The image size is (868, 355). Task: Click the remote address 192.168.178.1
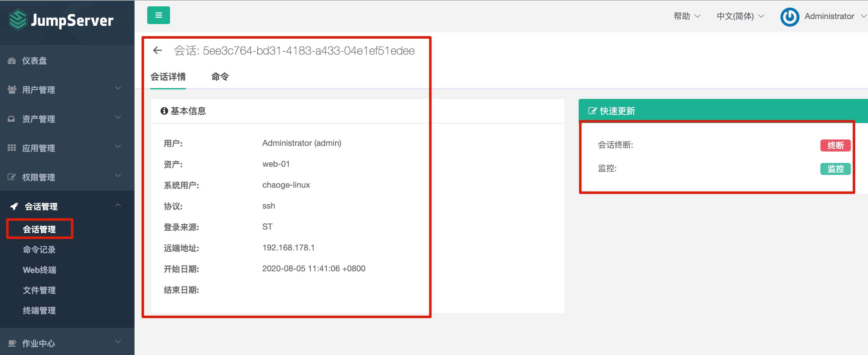pyautogui.click(x=288, y=248)
